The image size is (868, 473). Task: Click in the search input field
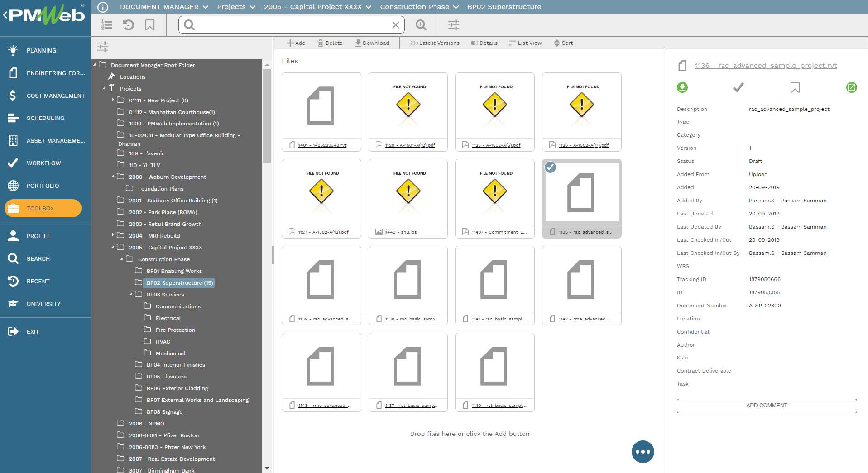click(x=292, y=25)
